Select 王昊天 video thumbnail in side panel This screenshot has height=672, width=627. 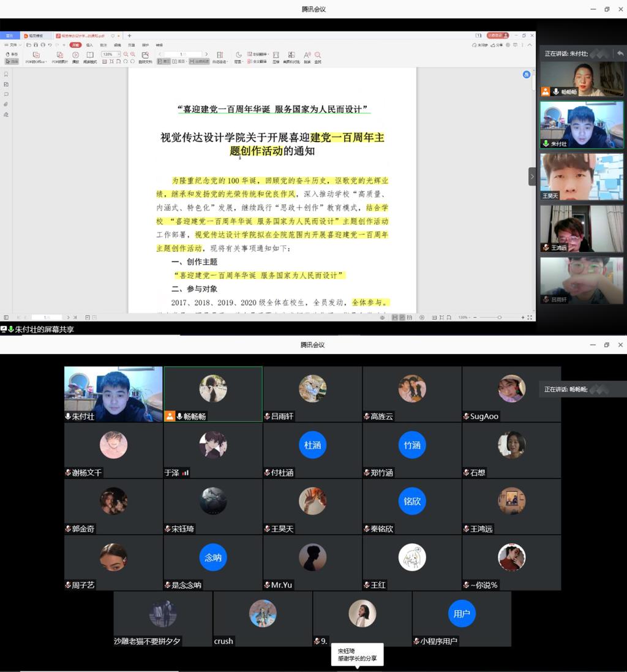click(582, 177)
